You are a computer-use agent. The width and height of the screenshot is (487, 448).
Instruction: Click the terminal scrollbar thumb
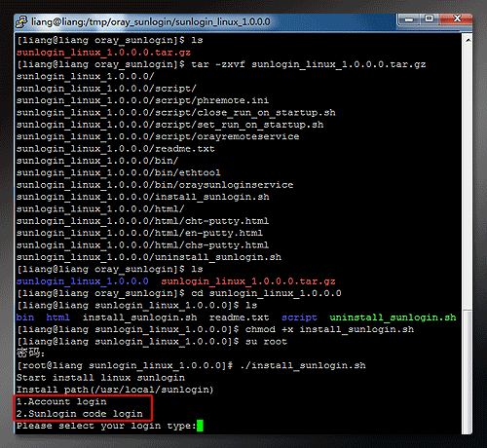(x=468, y=372)
